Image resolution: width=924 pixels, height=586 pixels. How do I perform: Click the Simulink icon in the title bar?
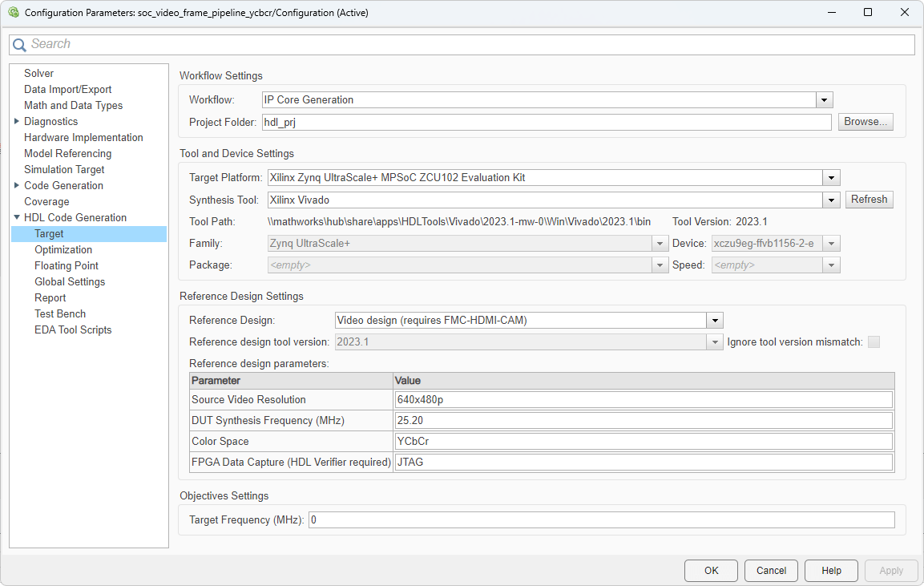point(11,12)
